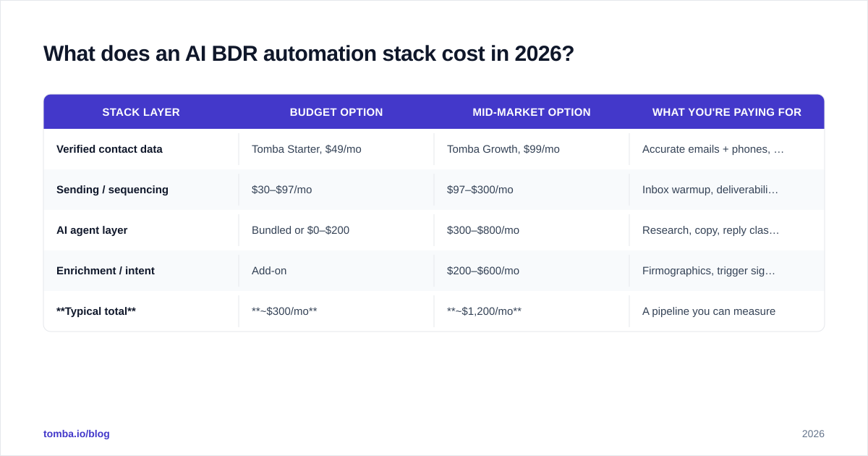Click the '**Typical total**' row label
This screenshot has height=456, width=868.
[96, 311]
